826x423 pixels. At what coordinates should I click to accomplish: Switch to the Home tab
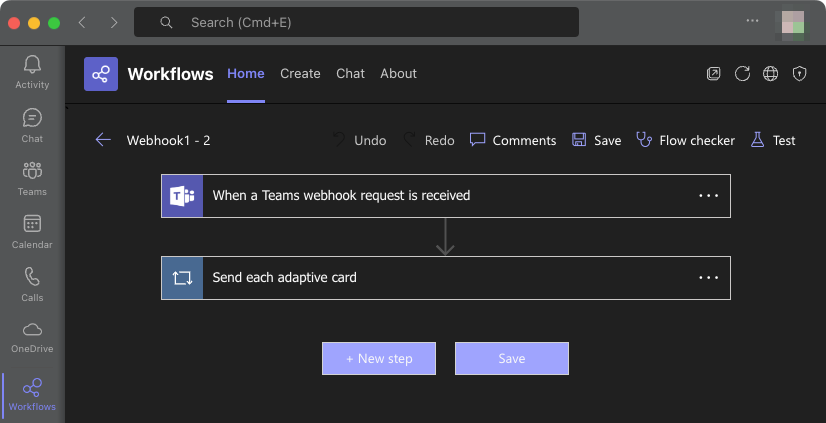(x=245, y=74)
